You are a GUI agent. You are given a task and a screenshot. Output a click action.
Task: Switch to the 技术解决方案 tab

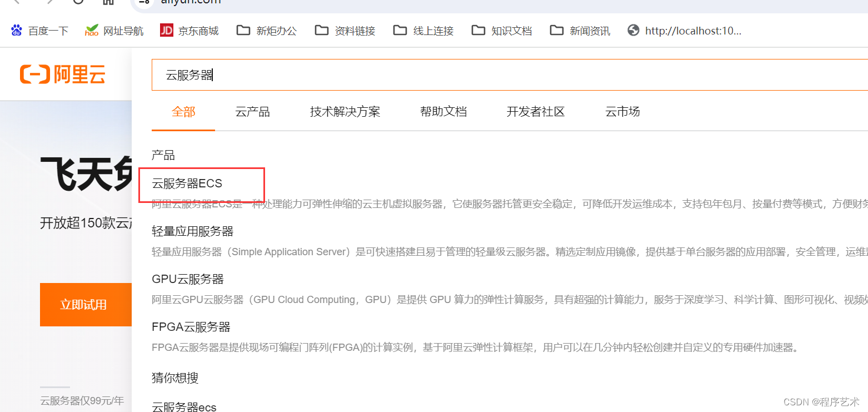[x=345, y=112]
